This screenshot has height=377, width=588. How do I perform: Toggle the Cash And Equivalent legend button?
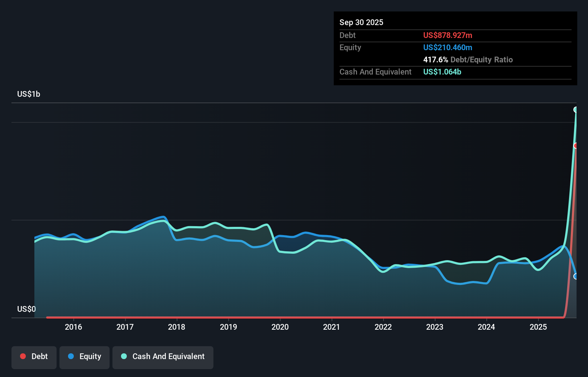[163, 357]
